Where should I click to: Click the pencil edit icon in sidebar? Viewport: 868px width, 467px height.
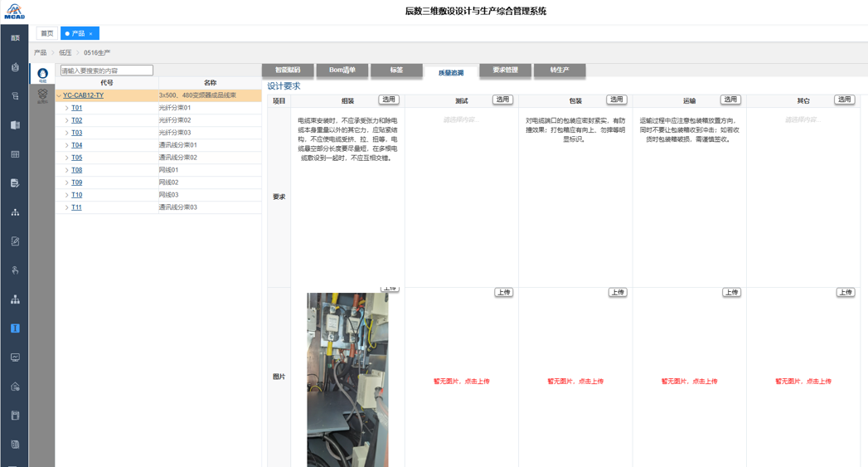pyautogui.click(x=15, y=241)
